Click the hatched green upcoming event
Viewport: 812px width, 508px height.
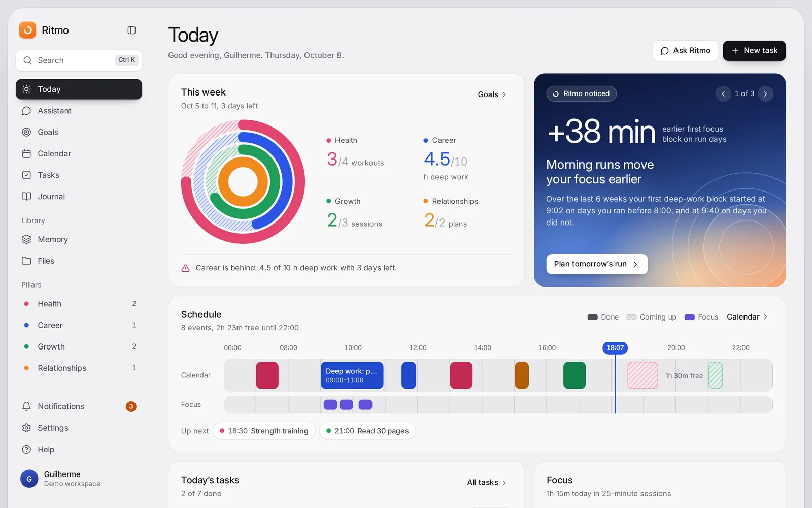(716, 375)
